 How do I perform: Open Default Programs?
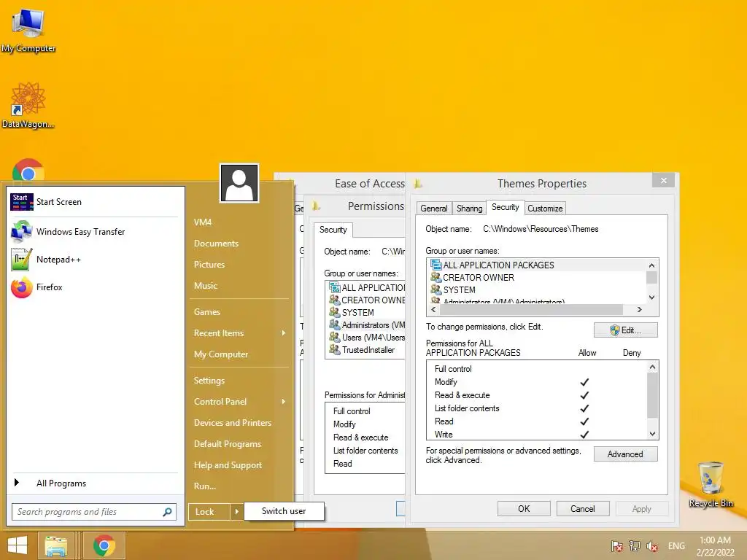[228, 444]
